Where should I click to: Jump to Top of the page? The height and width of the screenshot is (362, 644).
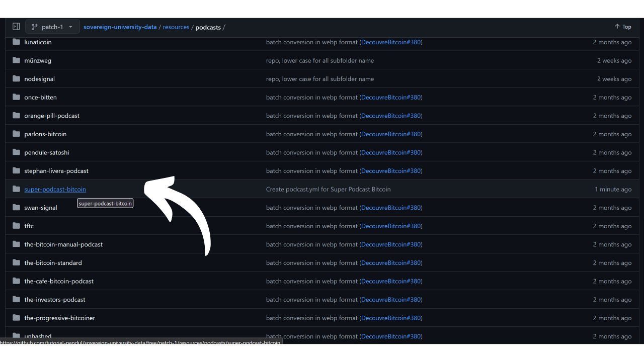tap(623, 27)
